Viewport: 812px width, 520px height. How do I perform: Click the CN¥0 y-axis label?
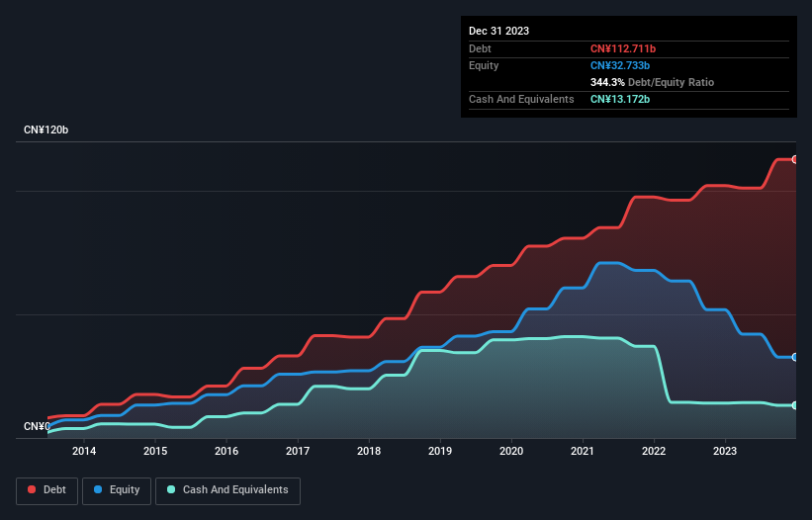point(37,426)
